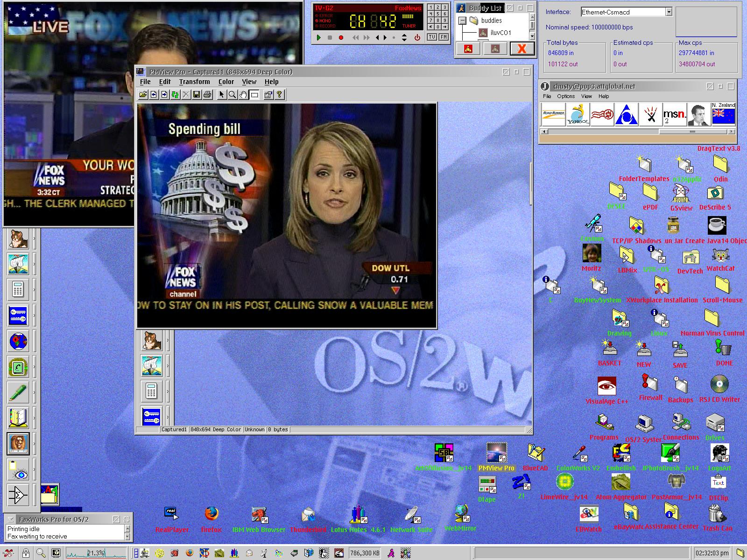Toggle the tuner power button
Image resolution: width=747 pixels, height=560 pixels.
[x=417, y=37]
